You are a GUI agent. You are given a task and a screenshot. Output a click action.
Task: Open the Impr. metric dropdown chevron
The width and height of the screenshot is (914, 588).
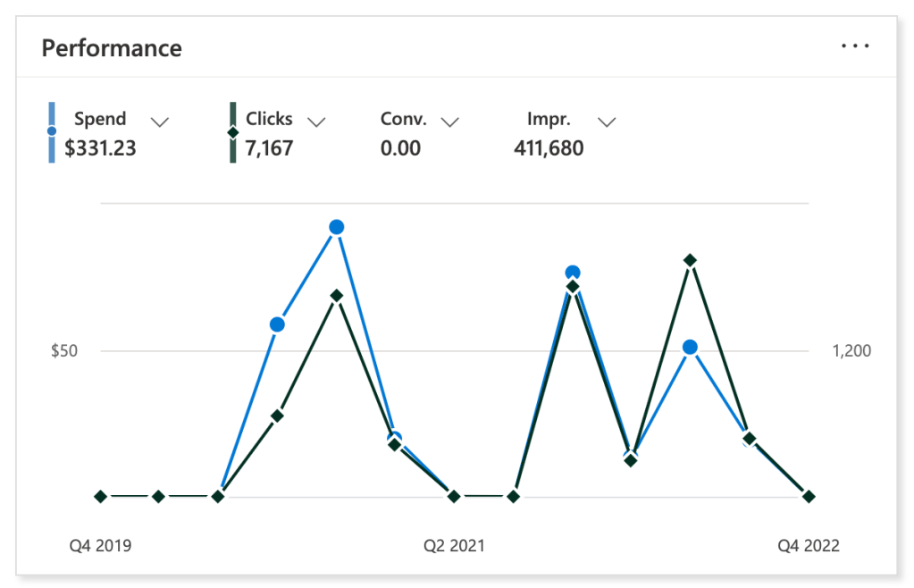pos(607,121)
